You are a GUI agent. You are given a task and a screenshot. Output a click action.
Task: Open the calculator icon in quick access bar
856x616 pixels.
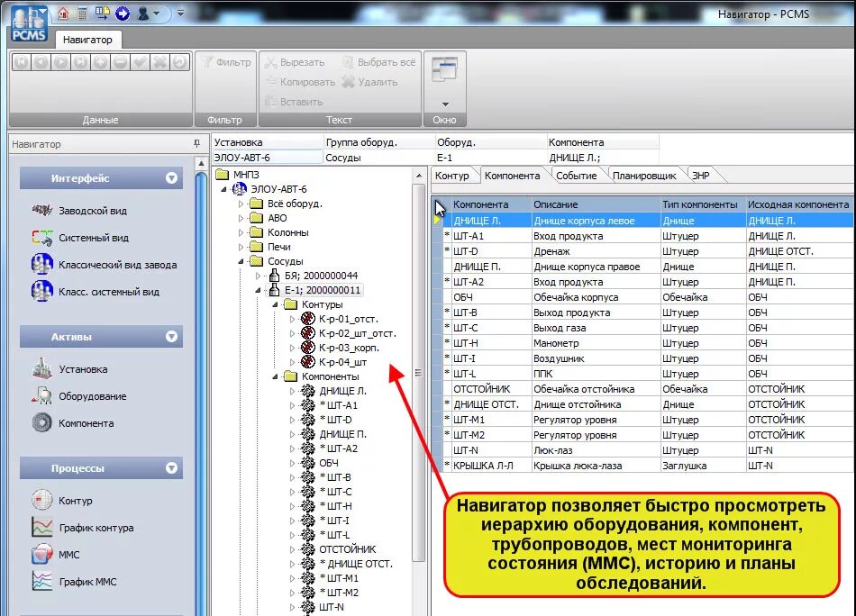(82, 14)
